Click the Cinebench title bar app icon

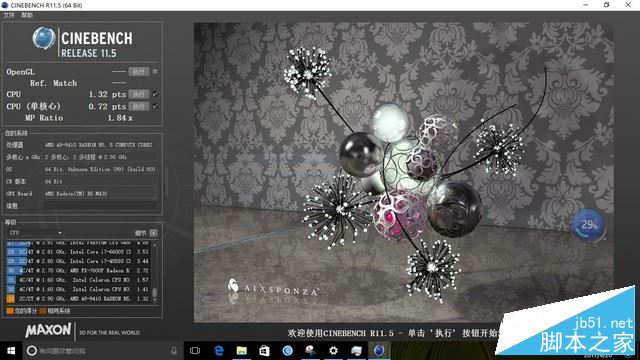tap(5, 5)
